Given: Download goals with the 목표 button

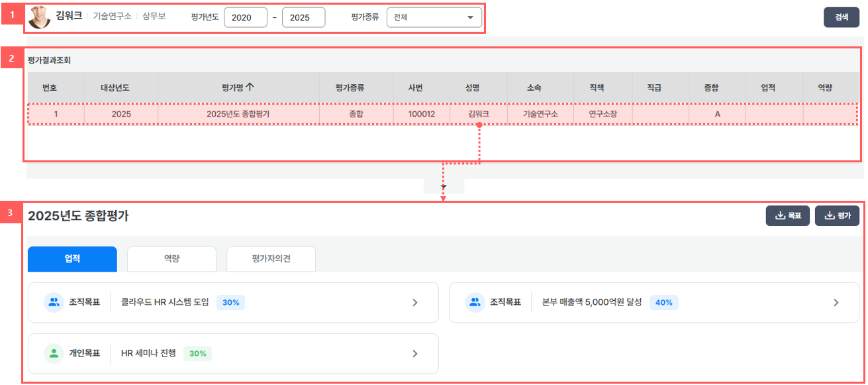Looking at the screenshot, I should 787,215.
